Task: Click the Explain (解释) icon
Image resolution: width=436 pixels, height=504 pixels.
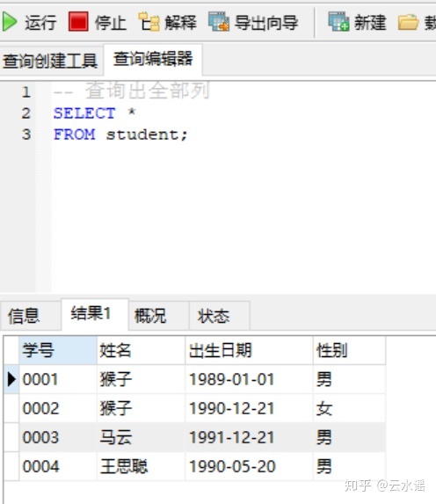Action: pyautogui.click(x=149, y=21)
